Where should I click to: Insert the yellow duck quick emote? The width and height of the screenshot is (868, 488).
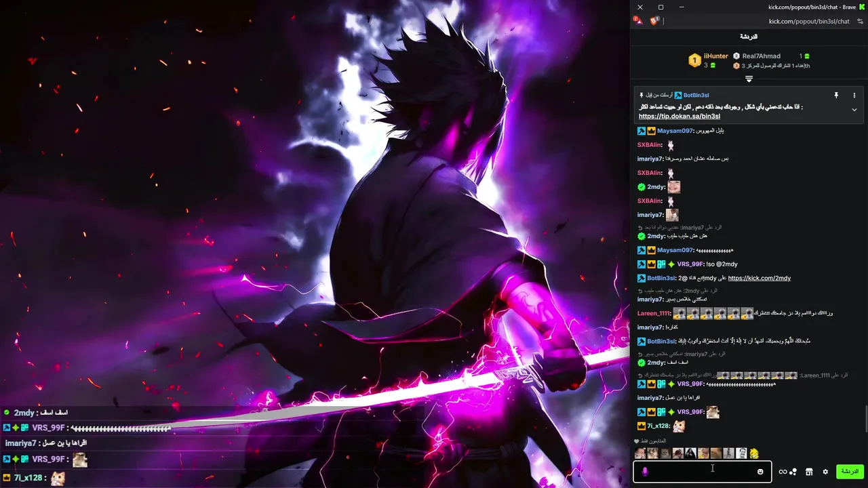754,453
